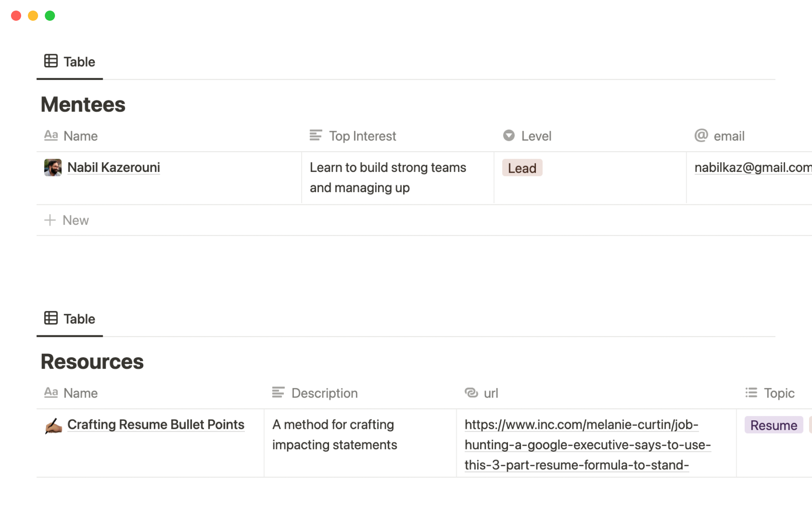Click the writing hand emoji icon
The height and width of the screenshot is (508, 812).
tap(53, 425)
